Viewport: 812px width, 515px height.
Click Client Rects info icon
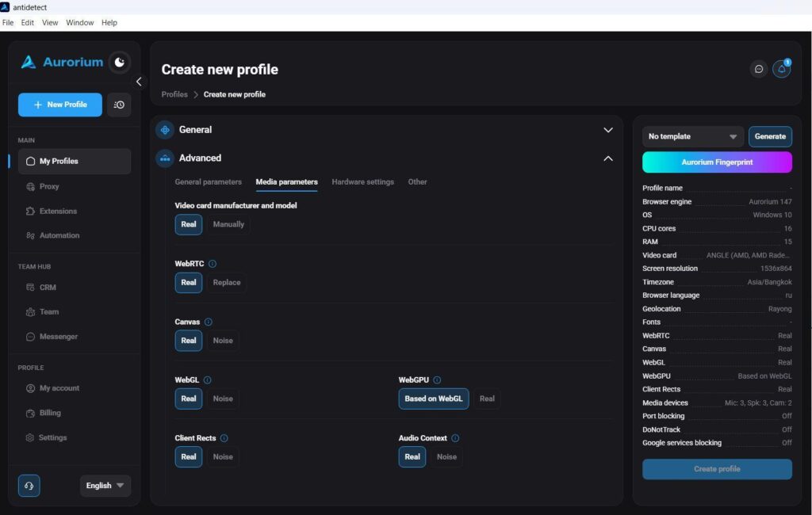(224, 438)
